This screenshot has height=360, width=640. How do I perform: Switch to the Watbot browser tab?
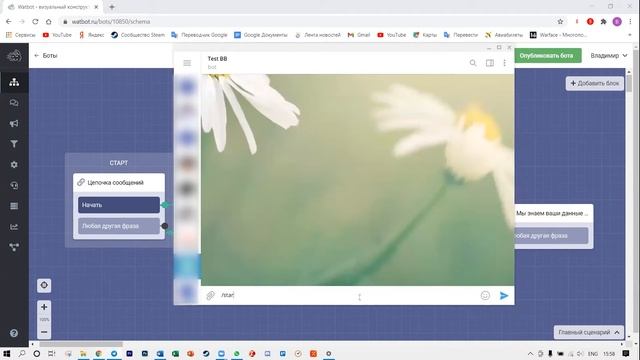(53, 7)
